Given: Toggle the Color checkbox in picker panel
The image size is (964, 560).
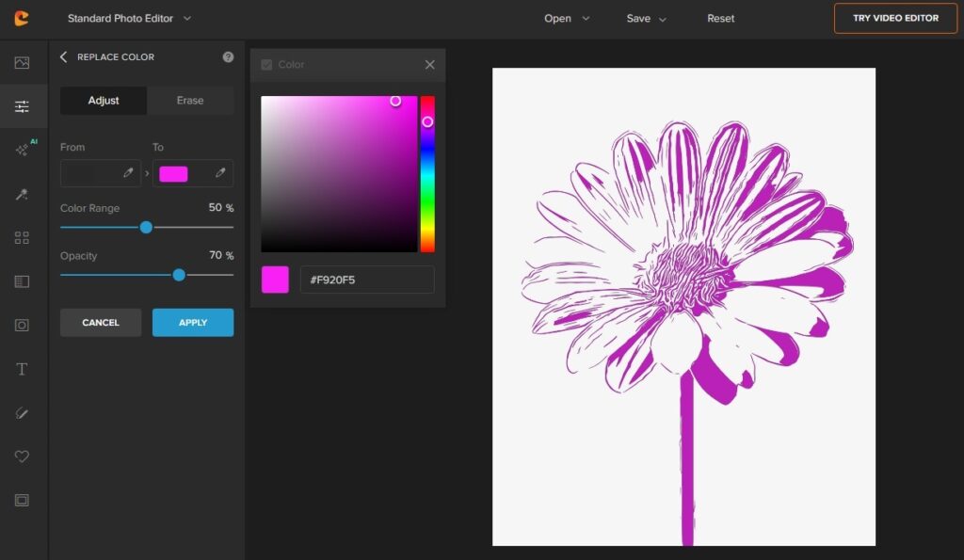Looking at the screenshot, I should [265, 64].
